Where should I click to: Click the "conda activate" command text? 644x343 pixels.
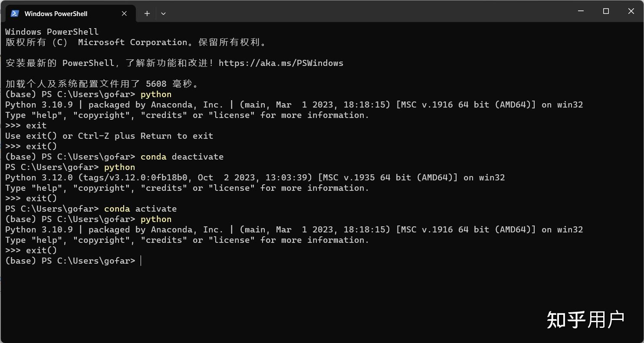pos(140,209)
